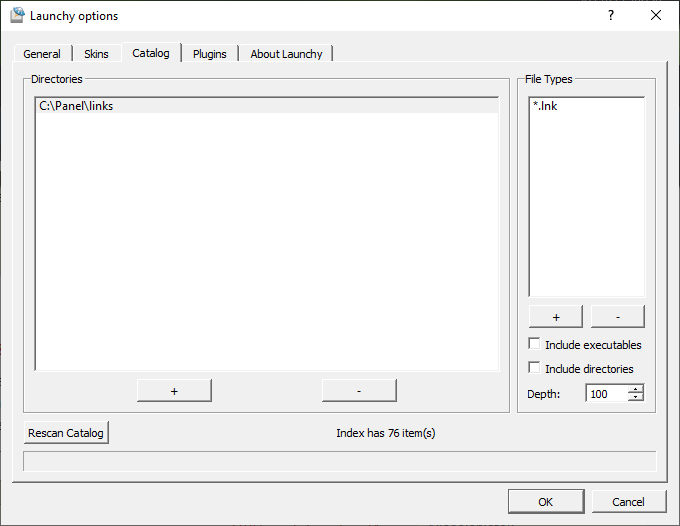
Task: Select the C:\Panel\links directory entry
Action: (267, 106)
